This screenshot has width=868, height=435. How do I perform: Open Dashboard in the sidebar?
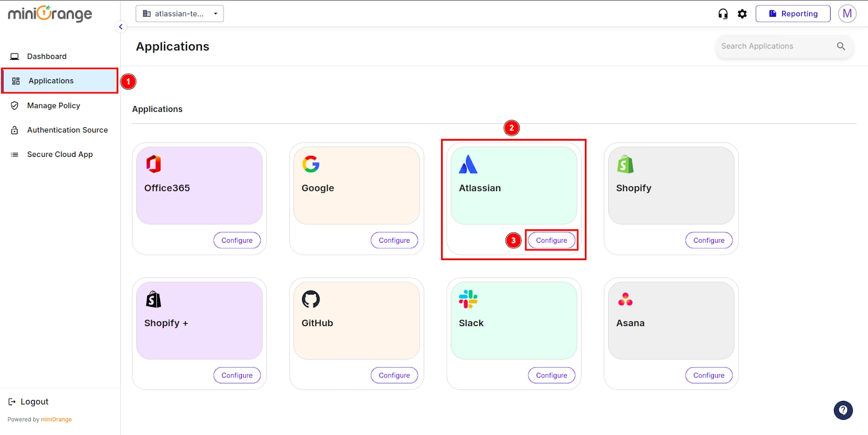click(x=60, y=56)
